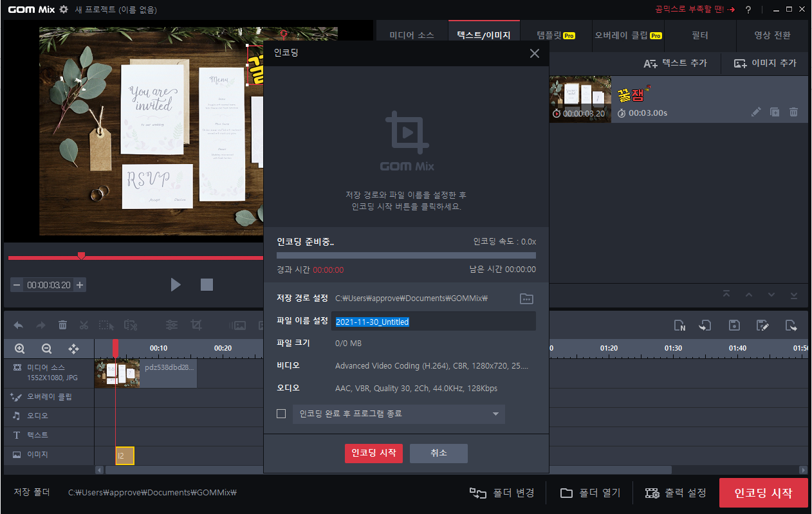Click the preview seek bar red handle

(81, 256)
